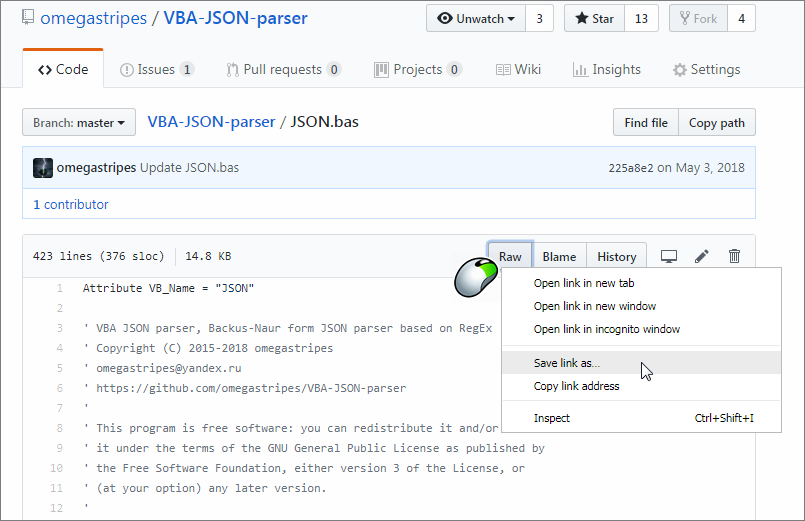Switch to the Code tab
This screenshot has height=521, width=805.
point(63,69)
